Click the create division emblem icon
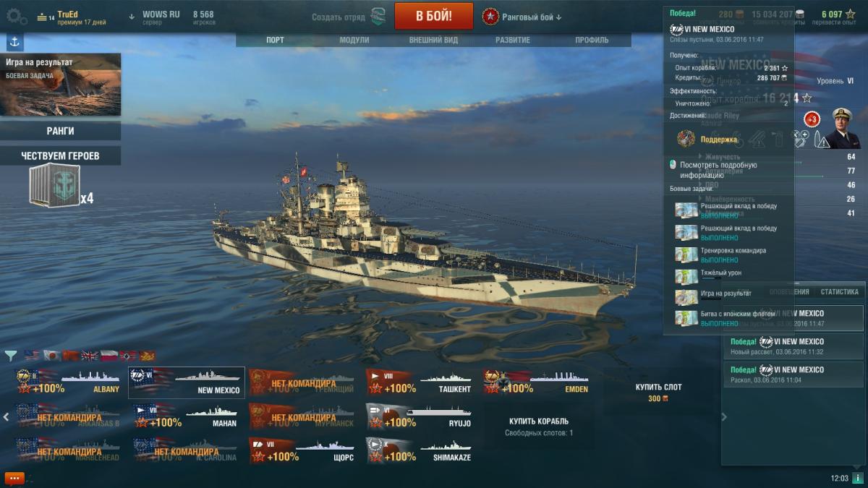Image resolution: width=868 pixels, height=488 pixels. pos(378,17)
